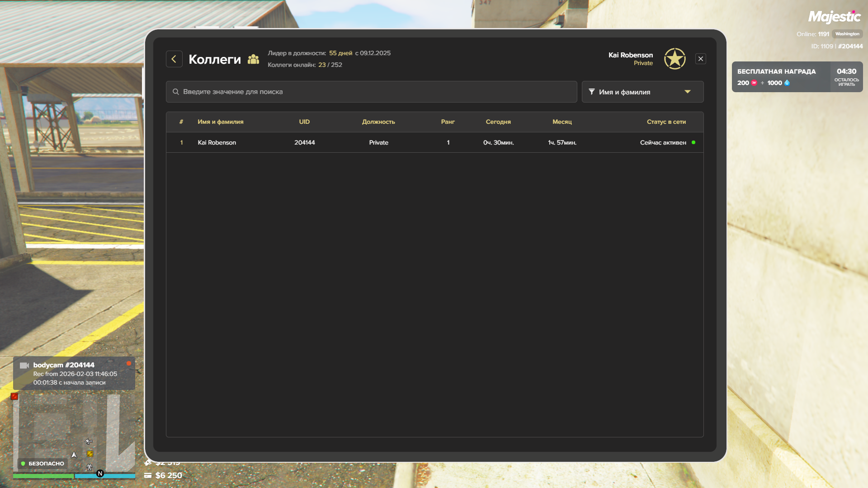This screenshot has height=488, width=868.
Task: Close the Коллеги panel with the X
Action: [700, 59]
